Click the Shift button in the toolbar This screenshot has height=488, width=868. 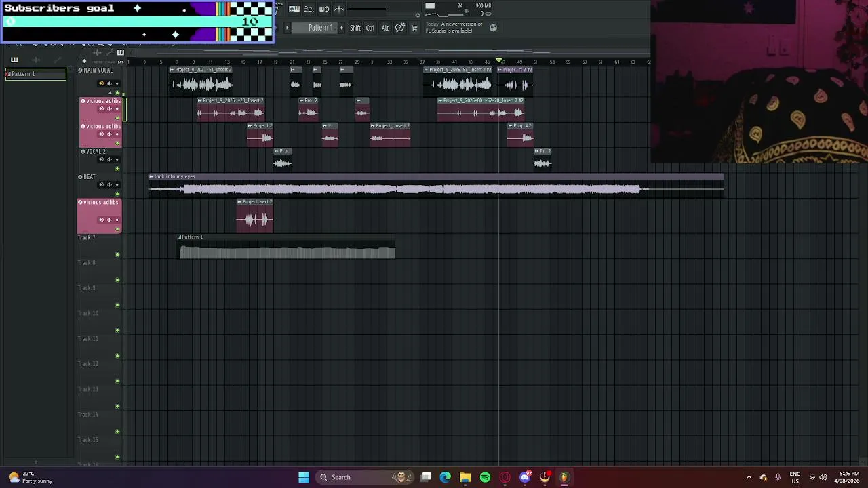[355, 28]
